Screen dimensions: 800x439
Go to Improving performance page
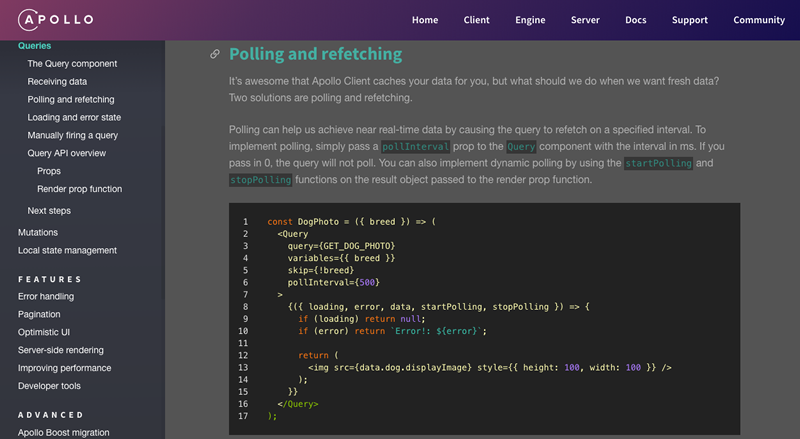click(64, 368)
